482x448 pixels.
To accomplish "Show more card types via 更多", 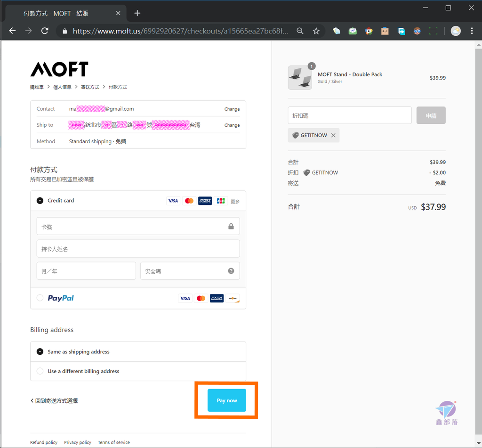I will pyautogui.click(x=235, y=202).
